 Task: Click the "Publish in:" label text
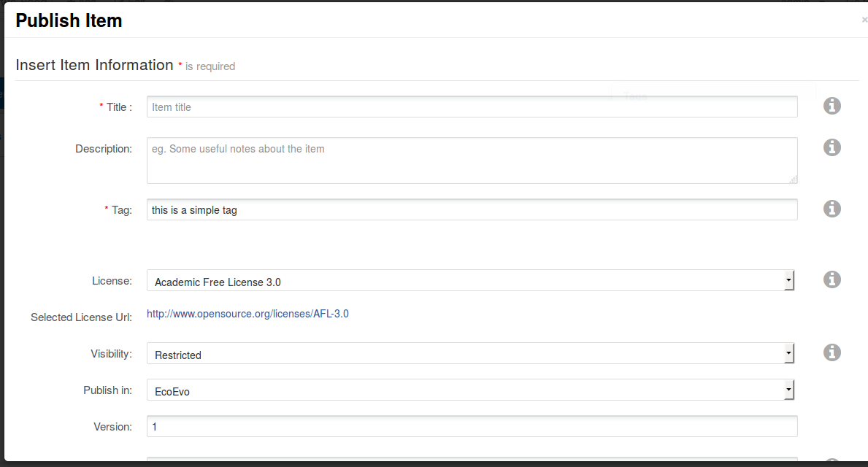tap(107, 390)
